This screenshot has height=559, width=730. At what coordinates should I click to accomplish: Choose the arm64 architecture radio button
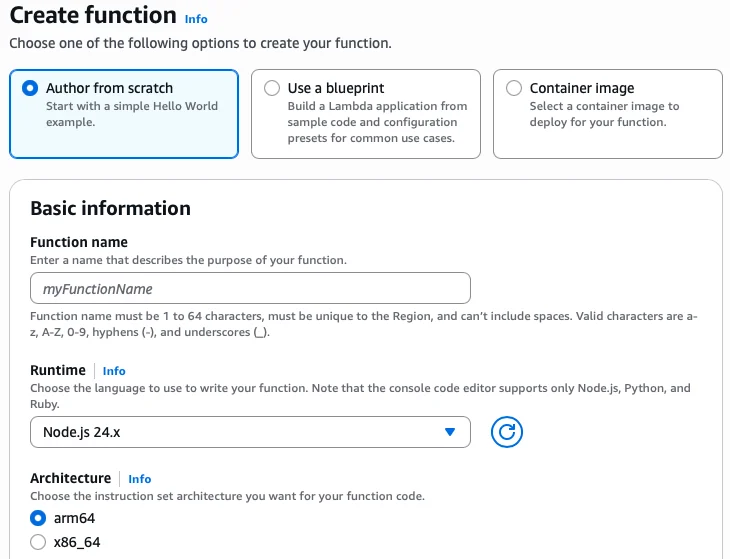[38, 518]
